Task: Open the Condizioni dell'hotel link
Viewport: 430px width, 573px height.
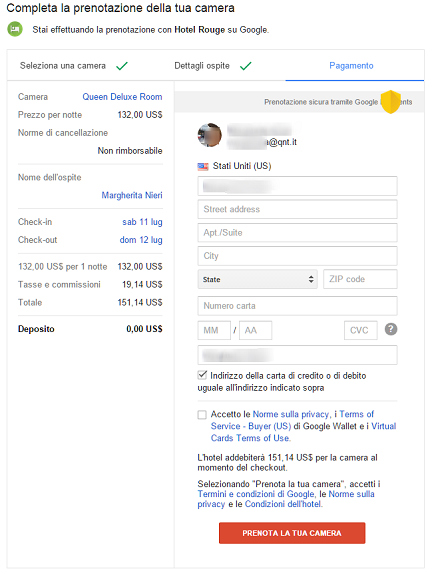Action: click(283, 504)
